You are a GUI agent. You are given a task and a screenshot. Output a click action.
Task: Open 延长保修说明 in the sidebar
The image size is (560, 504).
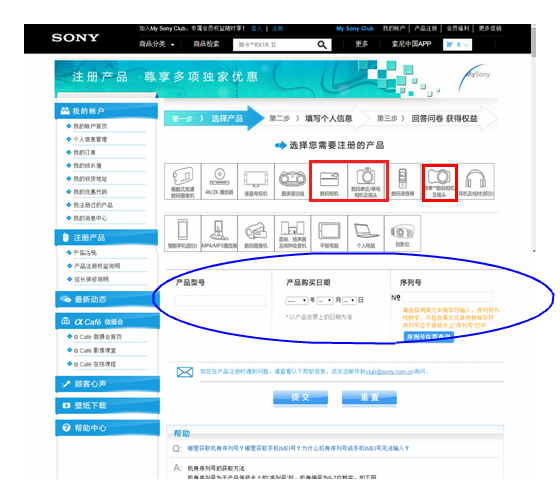(91, 279)
